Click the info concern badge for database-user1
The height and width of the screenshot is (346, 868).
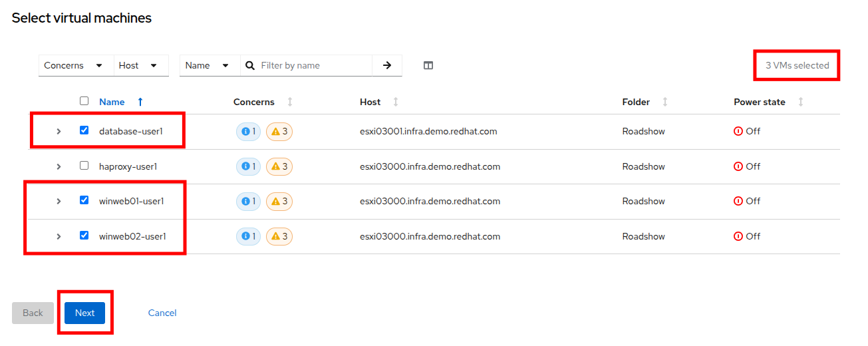pos(248,132)
